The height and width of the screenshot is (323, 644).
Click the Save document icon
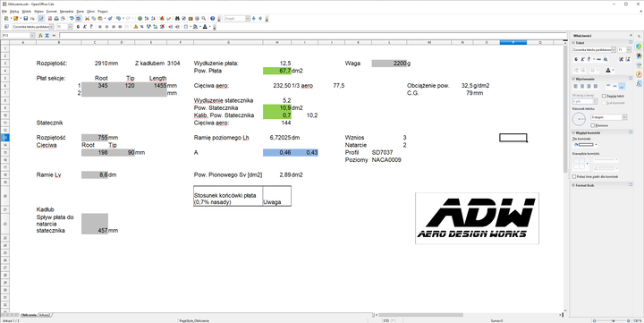point(25,19)
